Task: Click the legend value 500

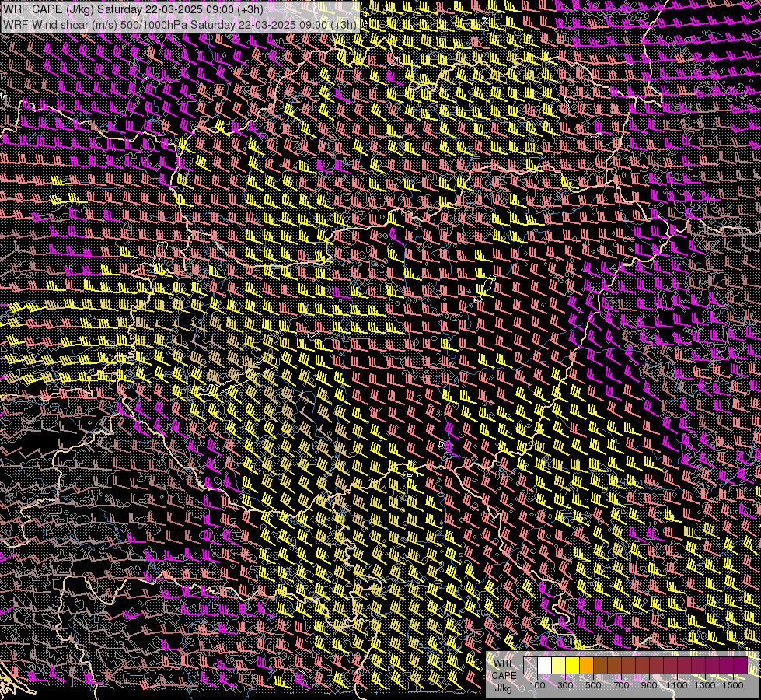Action: click(x=593, y=685)
